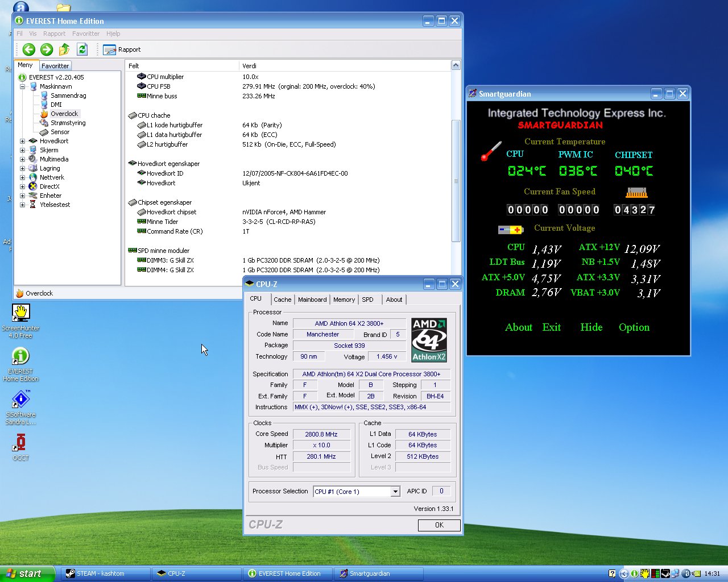728x582 pixels.
Task: Click the CPU FSB row icon in EVEREST
Action: 142,86
